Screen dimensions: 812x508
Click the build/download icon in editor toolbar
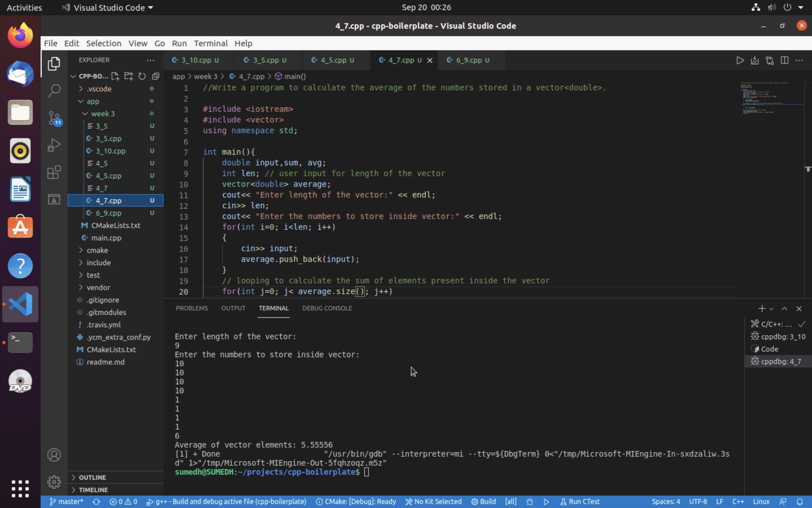click(754, 60)
